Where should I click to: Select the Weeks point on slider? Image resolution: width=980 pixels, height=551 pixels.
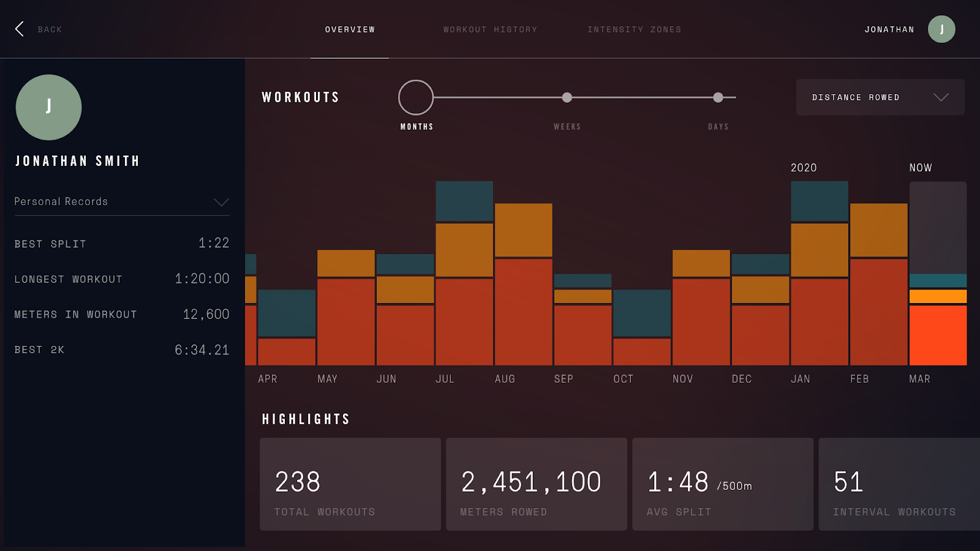(567, 97)
